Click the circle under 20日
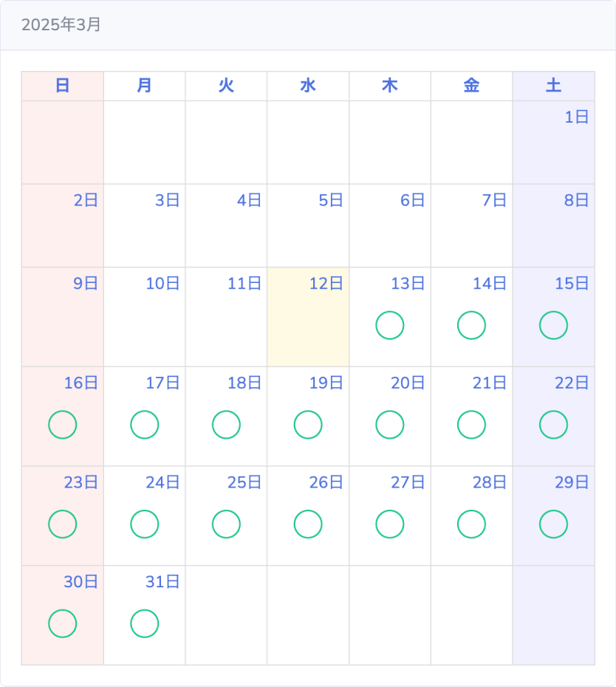Image resolution: width=616 pixels, height=687 pixels. pyautogui.click(x=389, y=425)
